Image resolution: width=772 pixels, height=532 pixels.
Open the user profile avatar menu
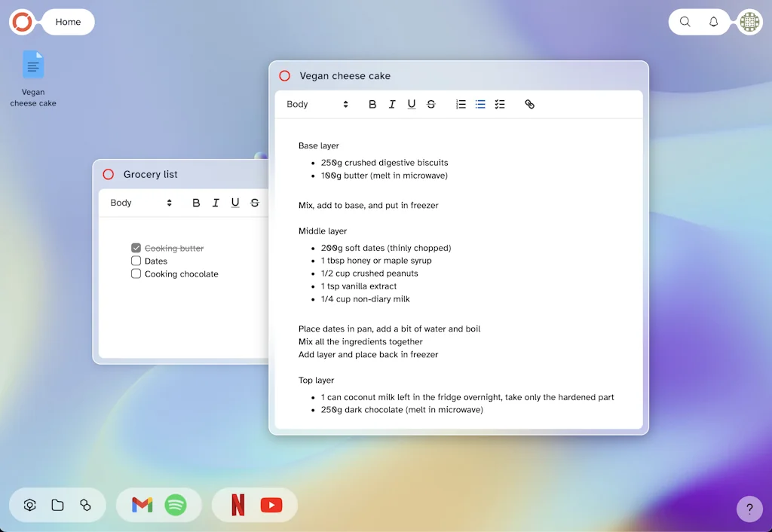749,22
